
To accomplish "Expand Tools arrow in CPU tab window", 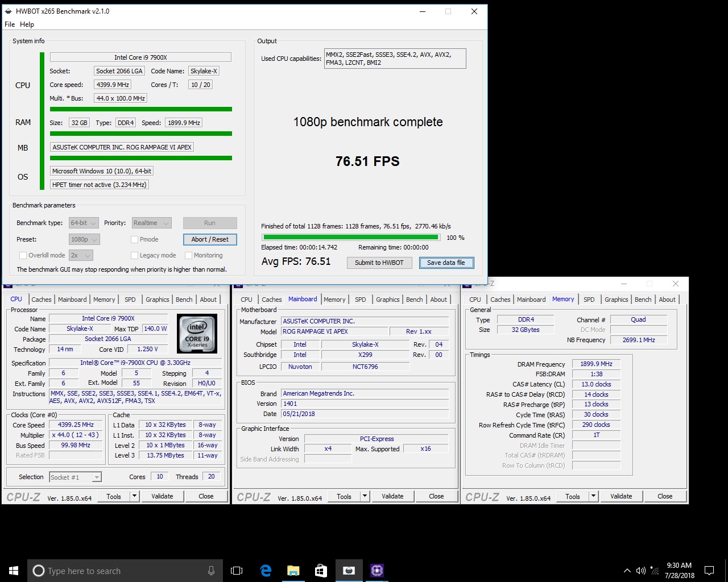I will point(135,496).
